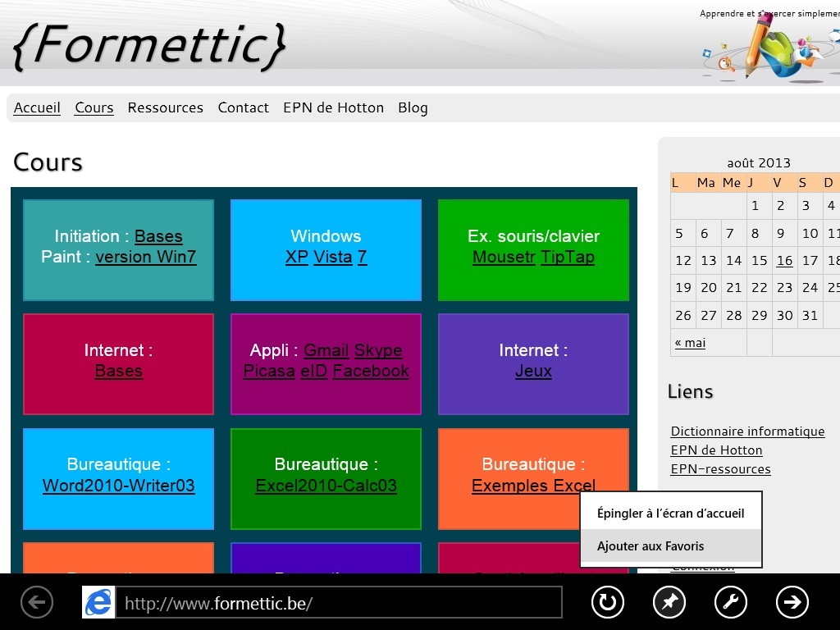Viewport: 840px width, 630px height.
Task: Open the Facebook application link
Action: [371, 372]
